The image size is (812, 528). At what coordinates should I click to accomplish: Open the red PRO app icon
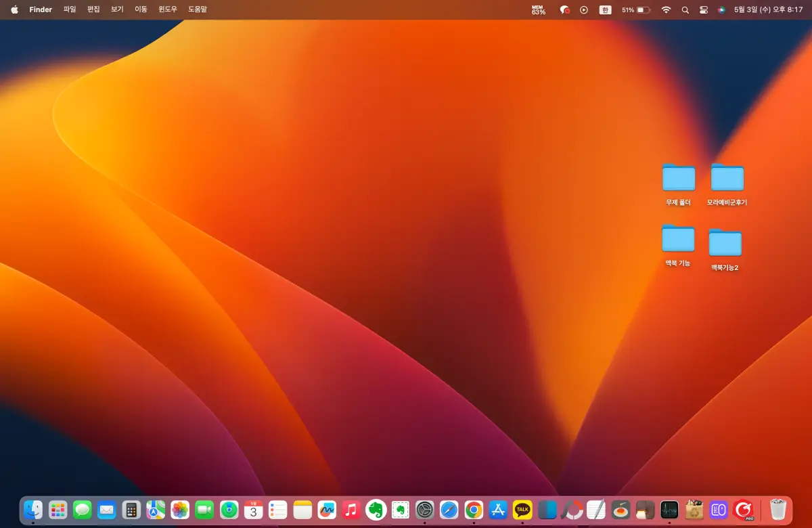tap(744, 510)
